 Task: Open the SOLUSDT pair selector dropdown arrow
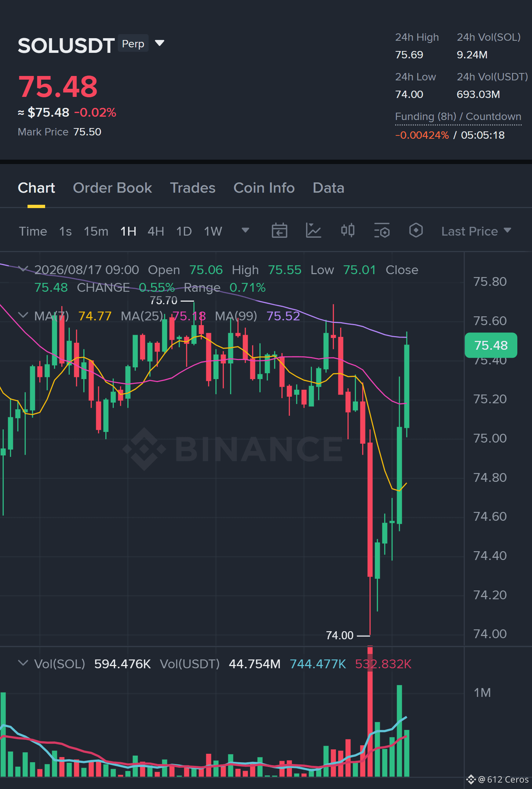tap(160, 43)
